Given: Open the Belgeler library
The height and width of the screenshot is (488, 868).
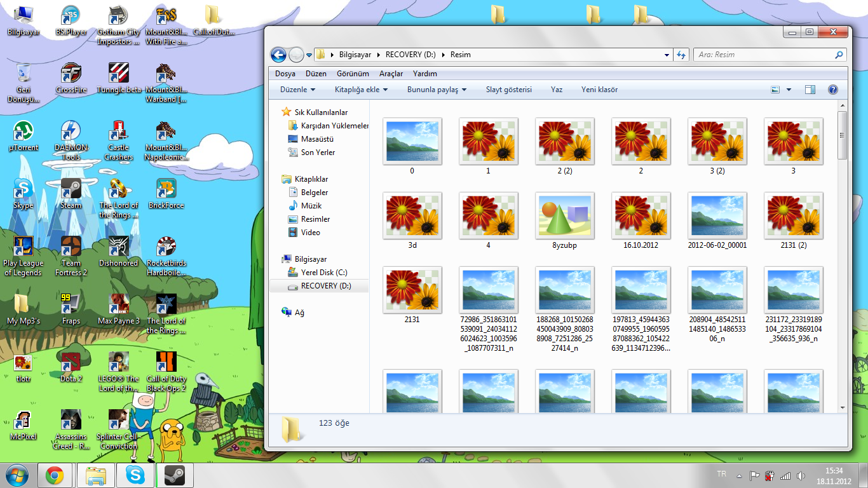Looking at the screenshot, I should (308, 193).
